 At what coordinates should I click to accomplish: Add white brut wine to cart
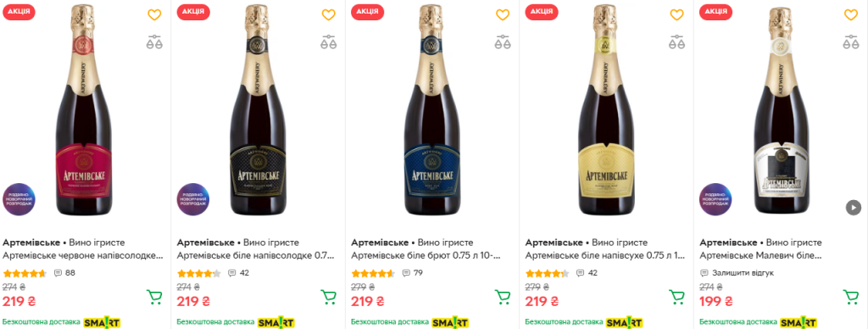(503, 297)
